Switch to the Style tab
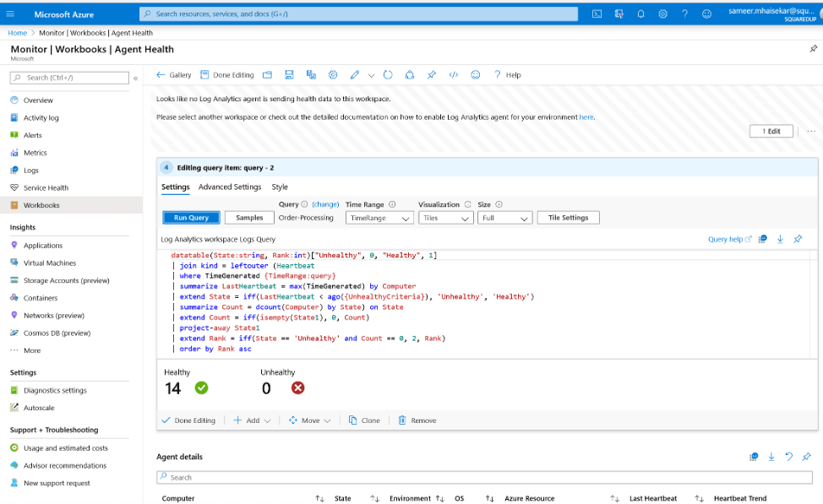Image resolution: width=823 pixels, height=504 pixels. tap(280, 187)
